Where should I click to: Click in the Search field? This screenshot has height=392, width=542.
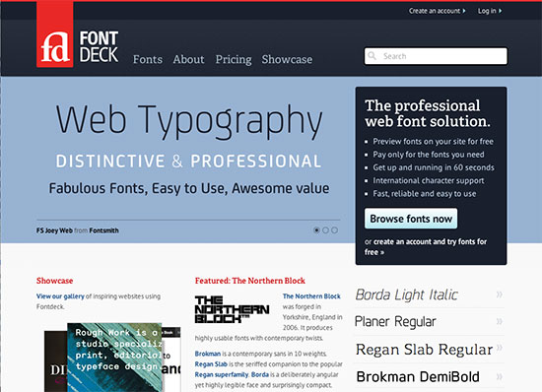[x=436, y=56]
